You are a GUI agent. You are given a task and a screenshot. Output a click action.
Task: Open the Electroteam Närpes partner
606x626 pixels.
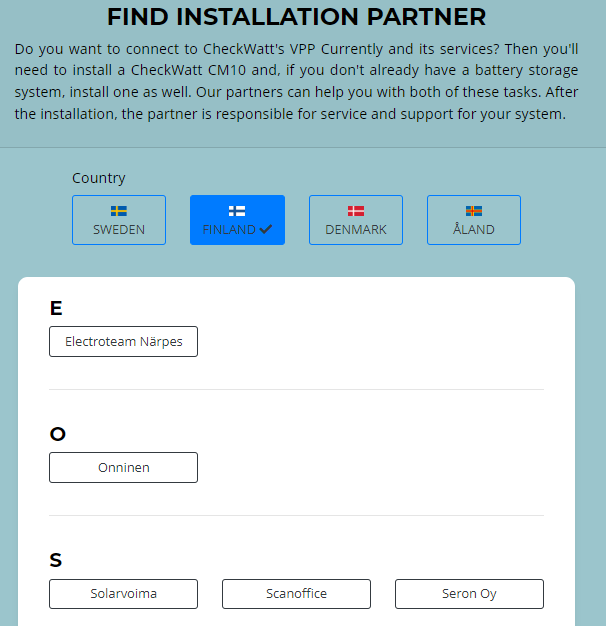point(123,341)
